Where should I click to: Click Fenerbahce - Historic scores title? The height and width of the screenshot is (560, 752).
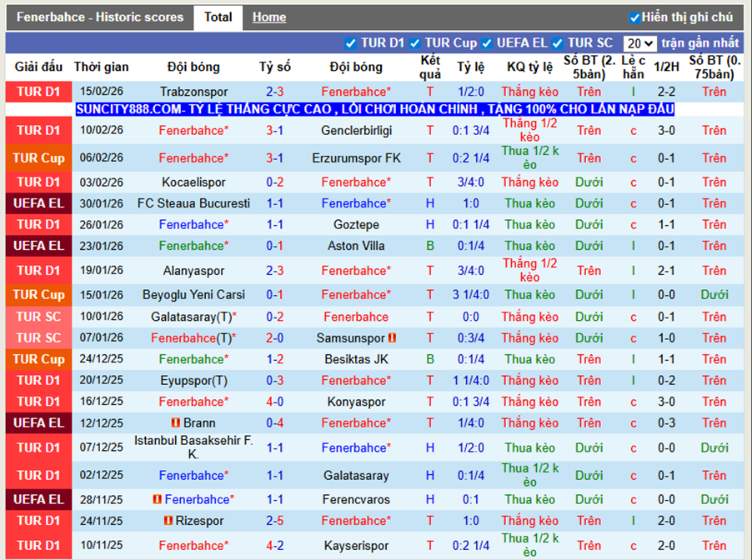click(x=100, y=17)
